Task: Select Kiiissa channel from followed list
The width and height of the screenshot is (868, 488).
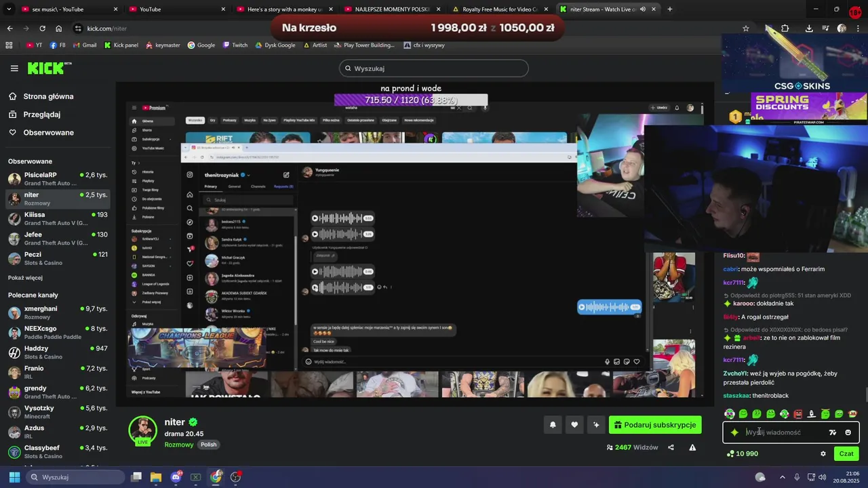Action: (58, 219)
